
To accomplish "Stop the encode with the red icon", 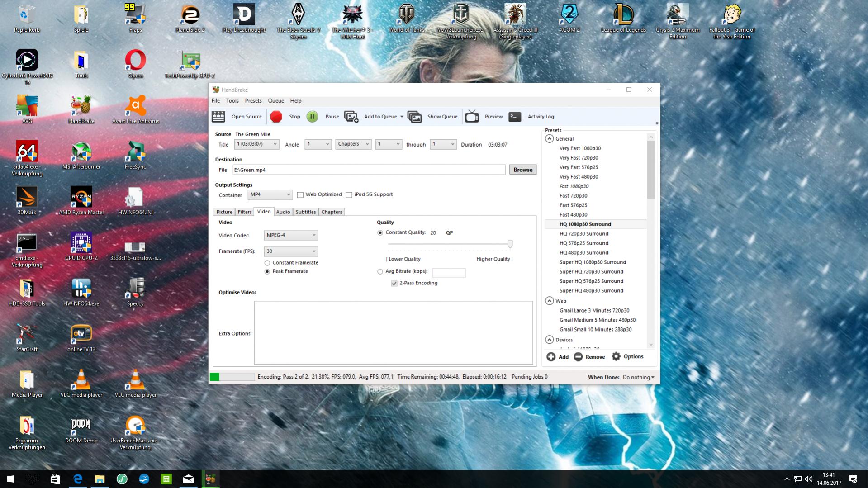I will pyautogui.click(x=276, y=117).
